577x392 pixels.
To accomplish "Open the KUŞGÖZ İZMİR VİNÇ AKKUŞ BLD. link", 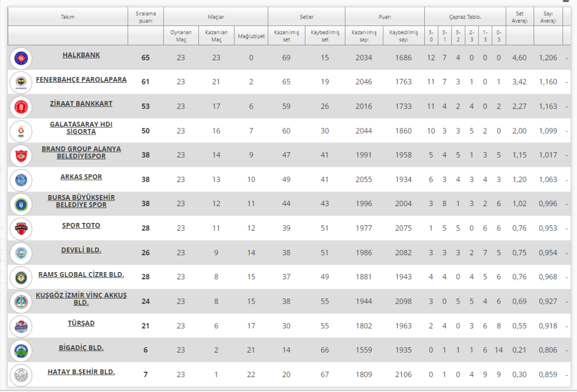I will pos(81,299).
